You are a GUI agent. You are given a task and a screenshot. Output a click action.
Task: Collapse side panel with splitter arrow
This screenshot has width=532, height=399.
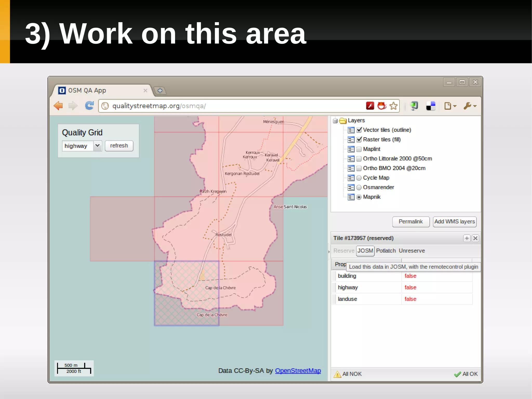pyautogui.click(x=329, y=252)
